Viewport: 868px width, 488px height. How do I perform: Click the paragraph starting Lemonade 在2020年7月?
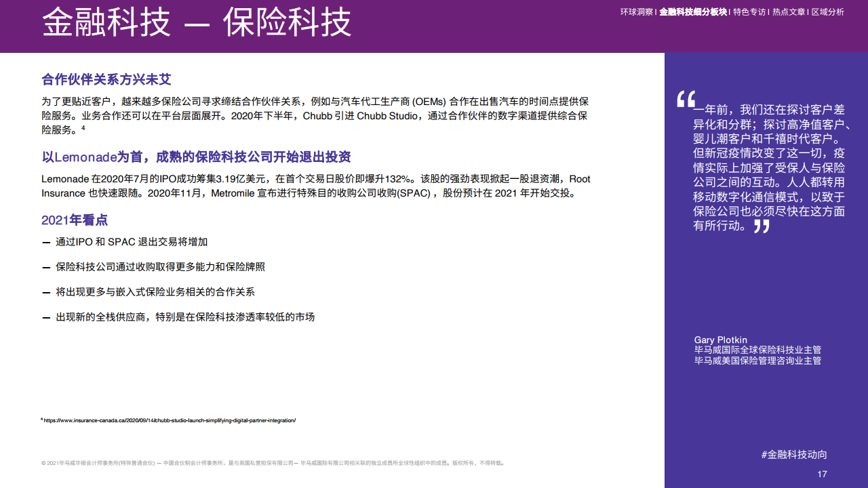tap(316, 186)
